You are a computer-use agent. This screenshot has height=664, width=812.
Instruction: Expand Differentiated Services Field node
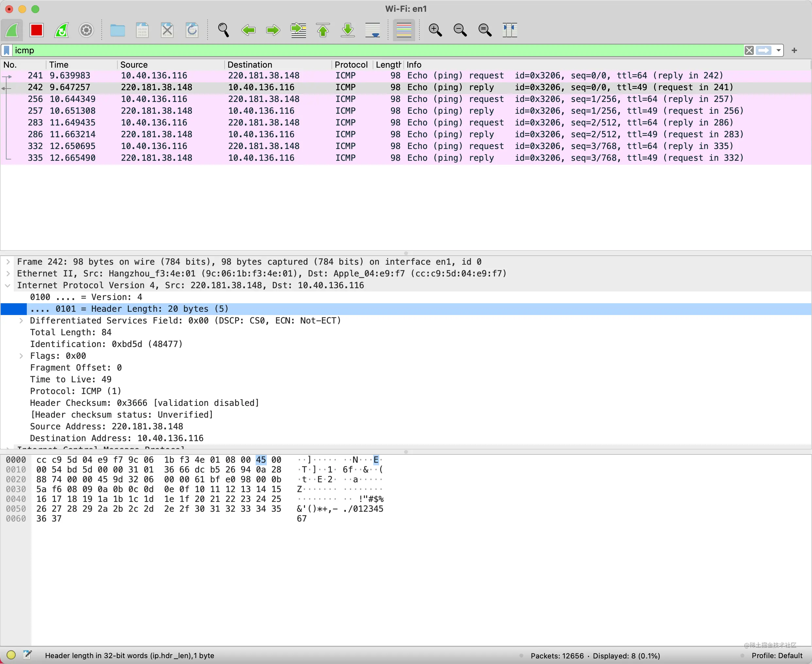coord(21,321)
